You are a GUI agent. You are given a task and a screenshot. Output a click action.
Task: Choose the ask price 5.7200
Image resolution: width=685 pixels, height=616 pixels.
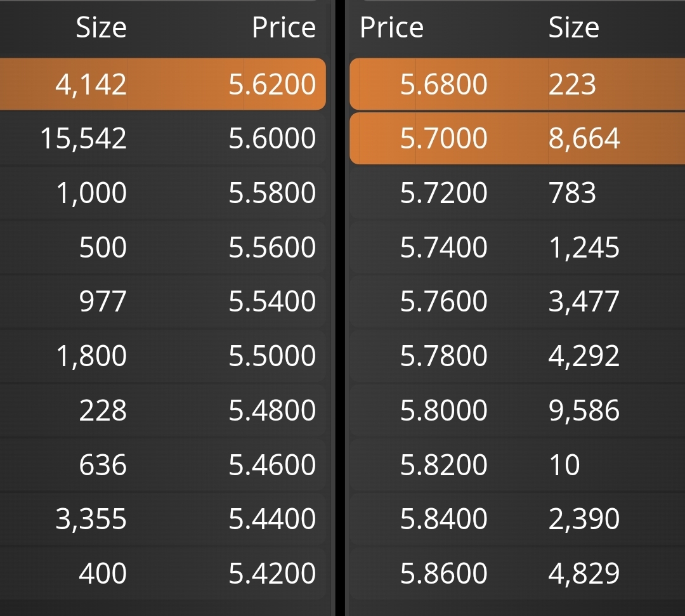pyautogui.click(x=443, y=193)
